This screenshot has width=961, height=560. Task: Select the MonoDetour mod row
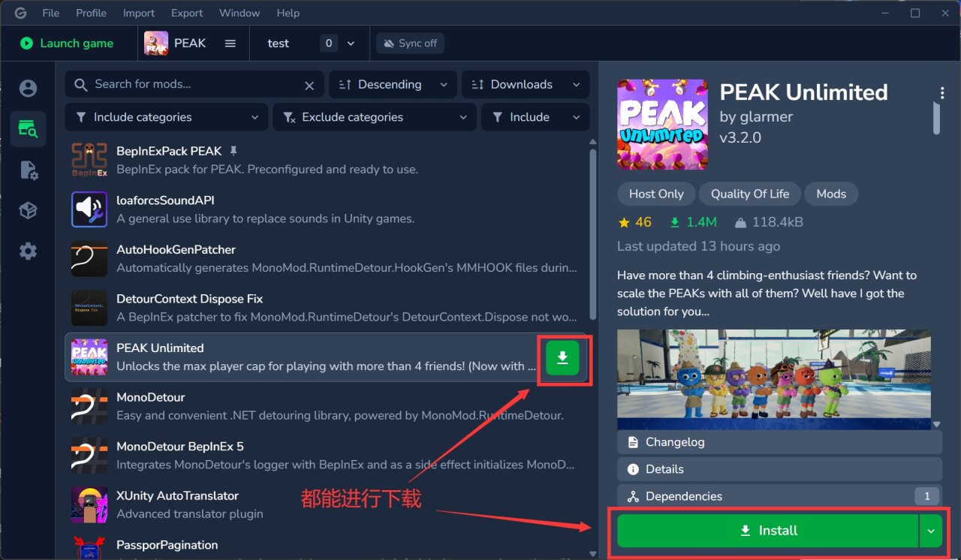[327, 406]
